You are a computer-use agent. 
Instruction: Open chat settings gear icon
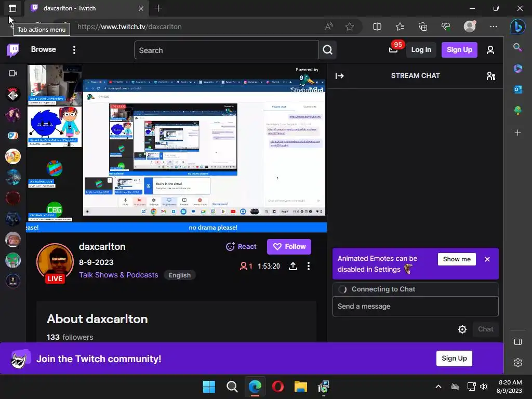click(x=462, y=329)
